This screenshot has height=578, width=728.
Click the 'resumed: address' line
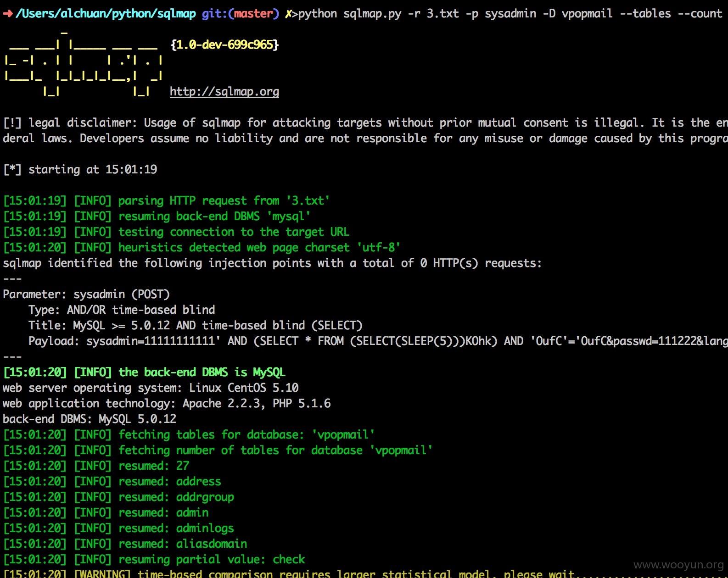point(112,482)
